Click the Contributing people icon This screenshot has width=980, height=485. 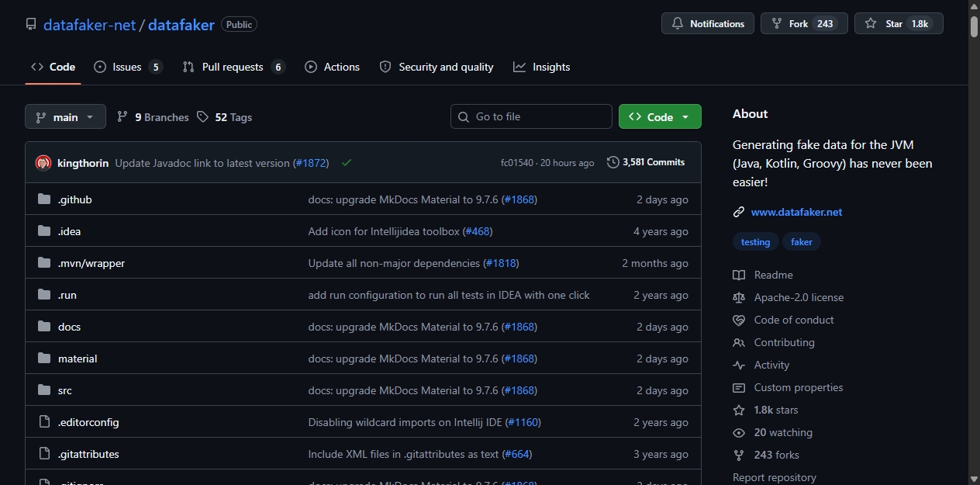click(739, 342)
